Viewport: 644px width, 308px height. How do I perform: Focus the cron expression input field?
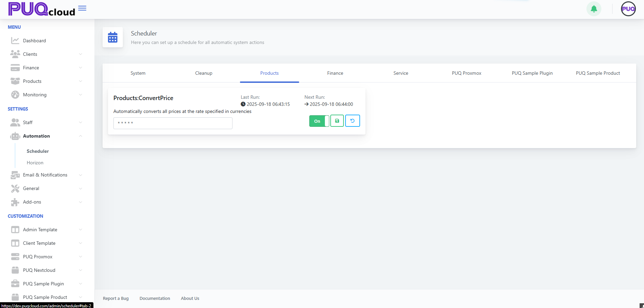[x=173, y=123]
